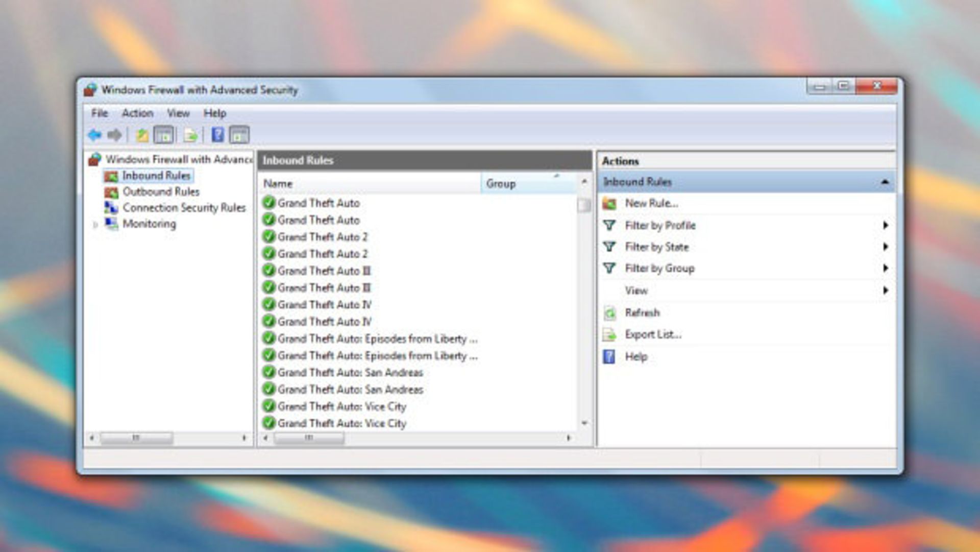This screenshot has width=980, height=552.
Task: Select the second Grand Theft Auto IV rule
Action: click(325, 322)
